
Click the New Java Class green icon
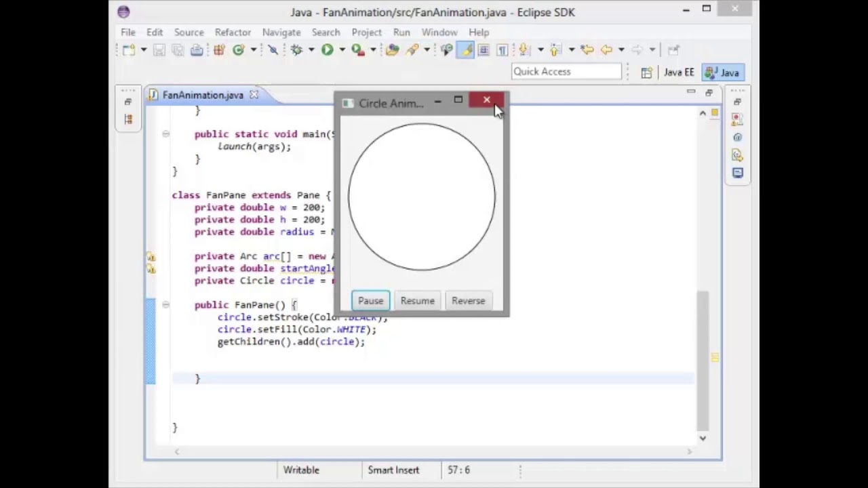(238, 49)
